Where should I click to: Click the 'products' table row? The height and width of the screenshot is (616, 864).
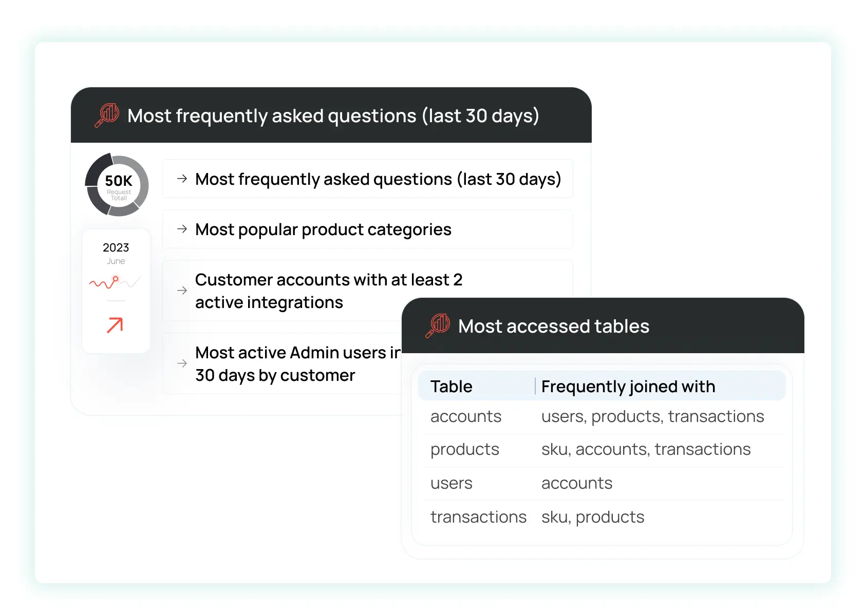click(603, 450)
